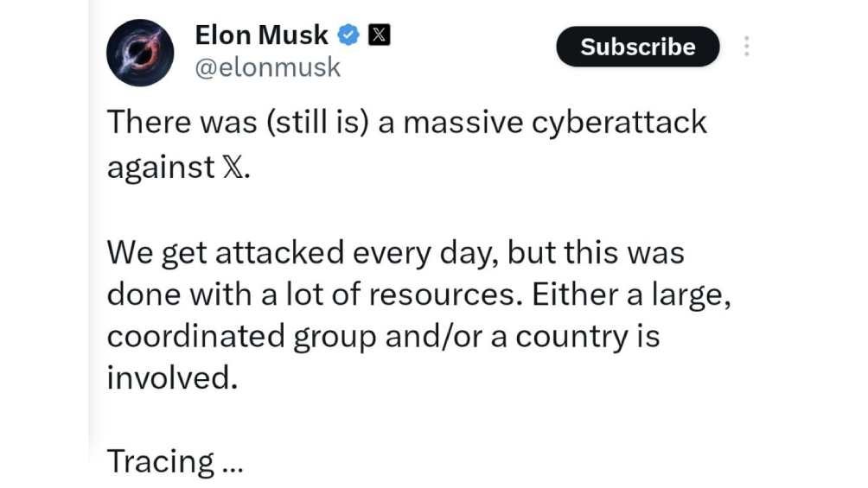
Task: Open the three-dot more options menu
Action: 747,47
